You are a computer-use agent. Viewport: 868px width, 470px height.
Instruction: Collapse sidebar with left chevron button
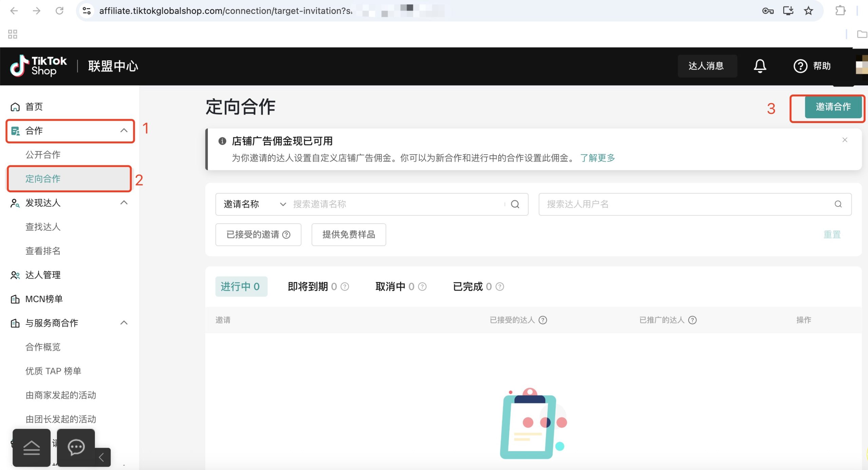[102, 457]
